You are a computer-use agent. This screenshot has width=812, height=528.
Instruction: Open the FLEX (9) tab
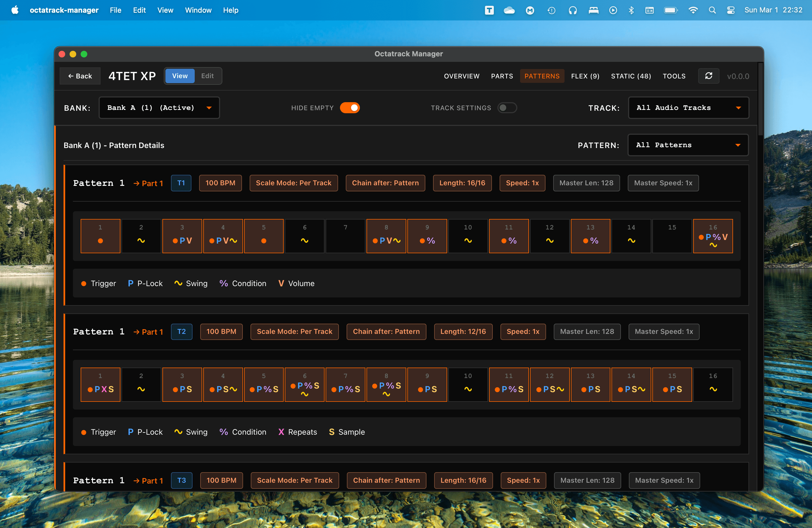[x=586, y=76]
